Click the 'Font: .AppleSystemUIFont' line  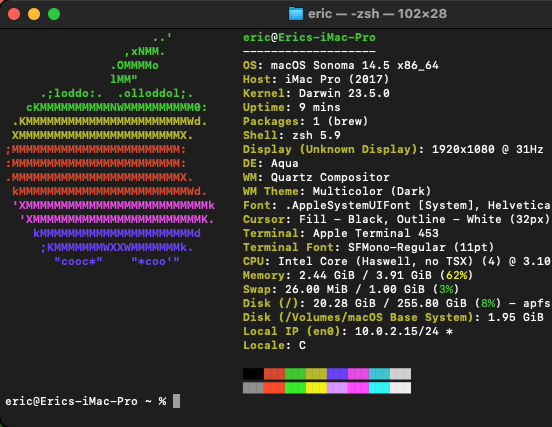[397, 205]
